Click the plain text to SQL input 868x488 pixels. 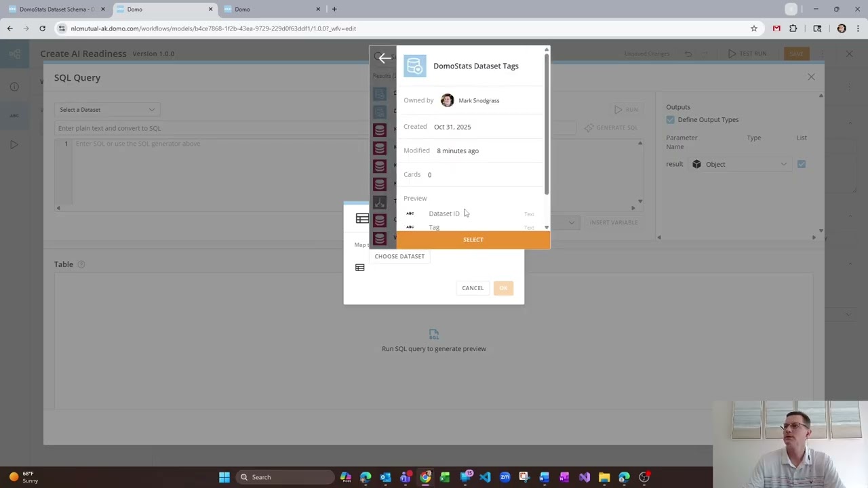[315, 128]
